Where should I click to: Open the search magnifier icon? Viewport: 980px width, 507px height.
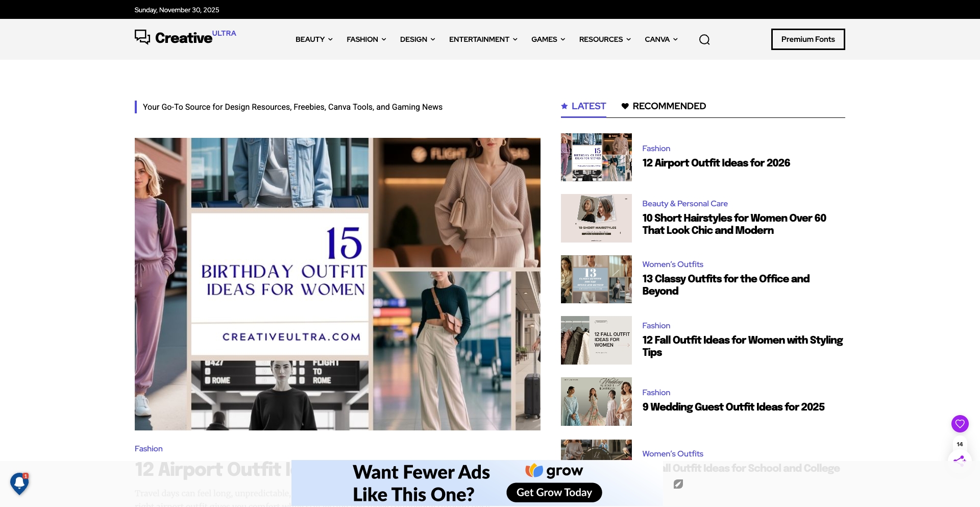(704, 39)
